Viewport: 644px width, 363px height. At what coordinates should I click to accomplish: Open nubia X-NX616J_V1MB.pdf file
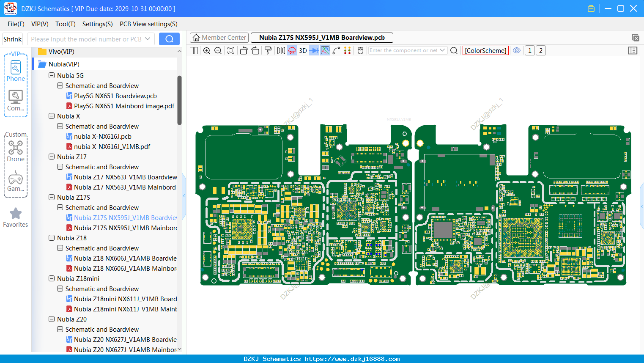point(108,147)
